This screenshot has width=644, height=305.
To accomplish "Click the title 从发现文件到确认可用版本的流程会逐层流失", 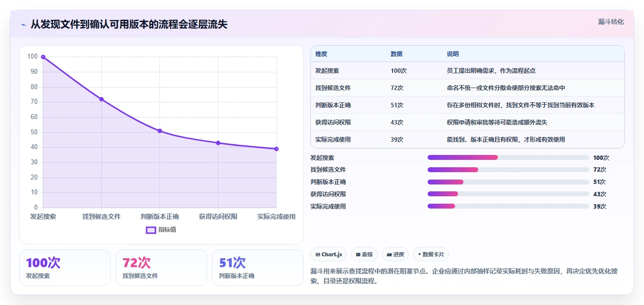I will [x=129, y=25].
